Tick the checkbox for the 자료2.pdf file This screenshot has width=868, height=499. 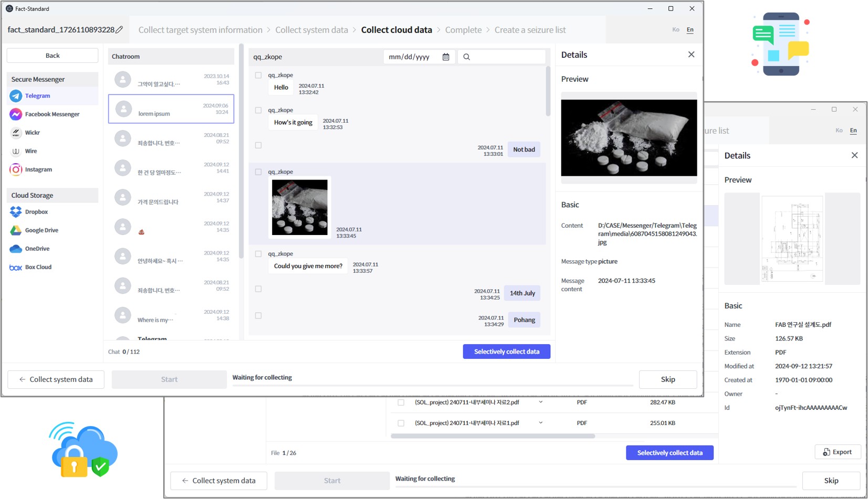click(x=401, y=402)
